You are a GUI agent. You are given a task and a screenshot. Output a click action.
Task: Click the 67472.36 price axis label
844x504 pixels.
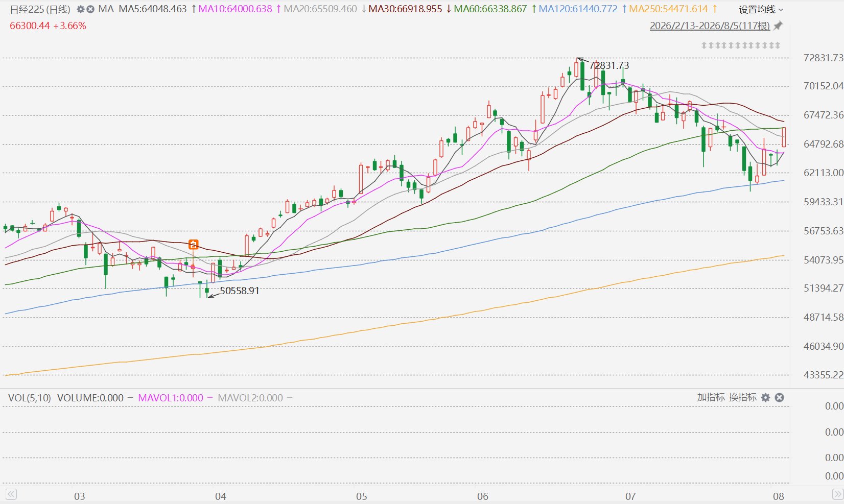tap(823, 115)
